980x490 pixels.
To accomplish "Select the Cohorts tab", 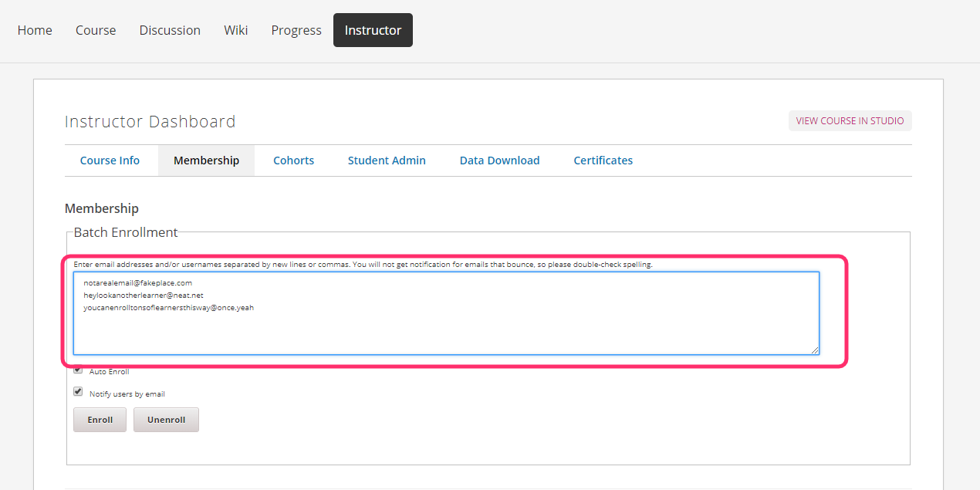I will 293,160.
